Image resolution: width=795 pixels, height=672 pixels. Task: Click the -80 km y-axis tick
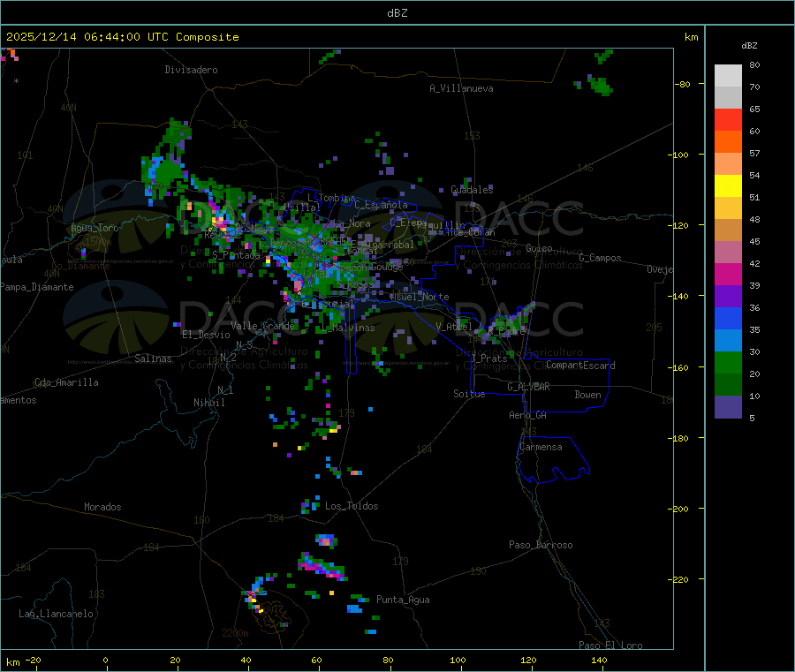[x=682, y=84]
